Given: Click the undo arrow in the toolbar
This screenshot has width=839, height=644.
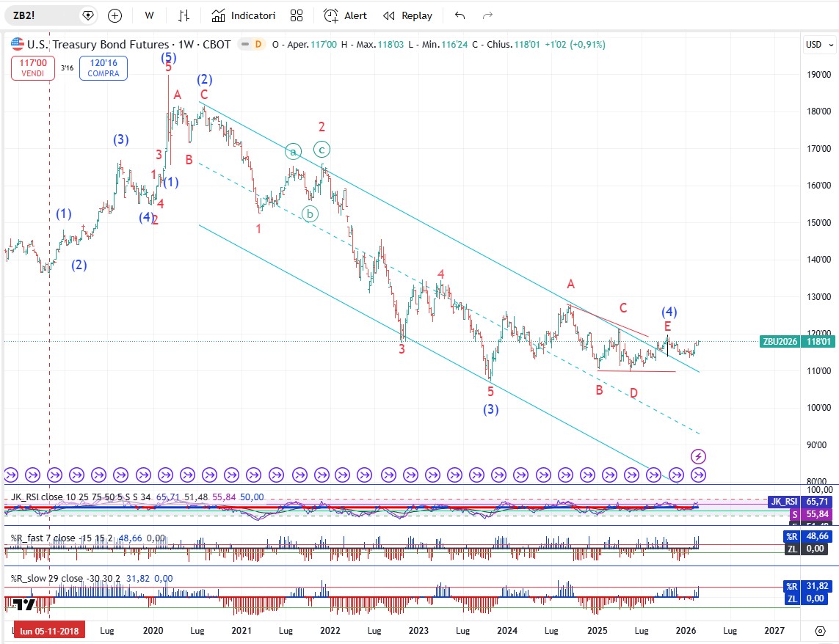Looking at the screenshot, I should (x=460, y=15).
